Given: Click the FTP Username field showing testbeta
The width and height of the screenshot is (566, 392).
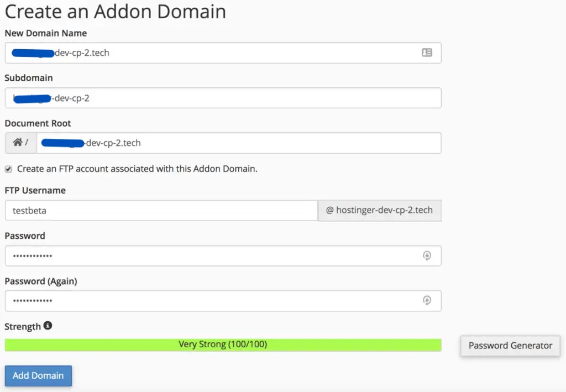Looking at the screenshot, I should pyautogui.click(x=160, y=210).
